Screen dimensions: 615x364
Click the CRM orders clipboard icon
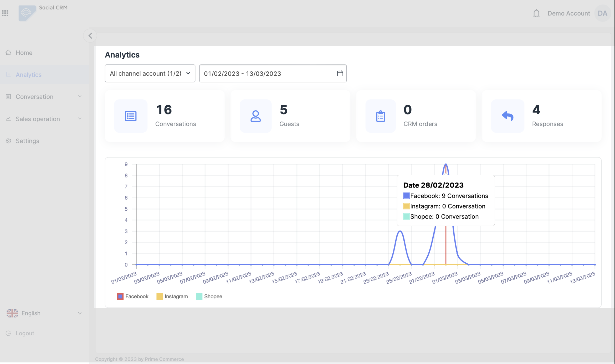[x=381, y=116]
